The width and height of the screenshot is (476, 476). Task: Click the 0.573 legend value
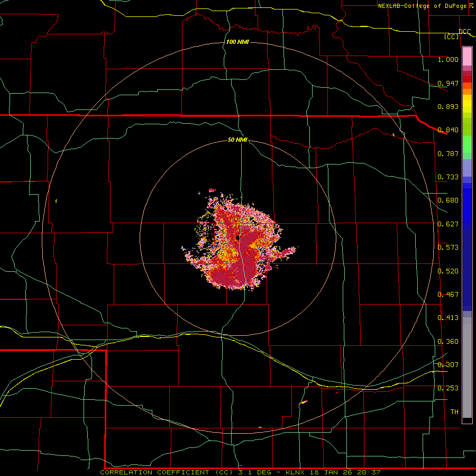(448, 248)
